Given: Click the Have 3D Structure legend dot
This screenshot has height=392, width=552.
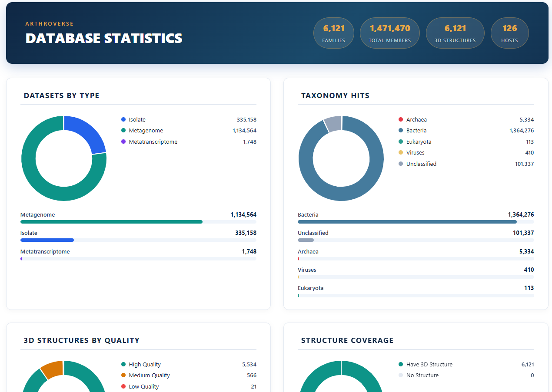Looking at the screenshot, I should pos(401,364).
